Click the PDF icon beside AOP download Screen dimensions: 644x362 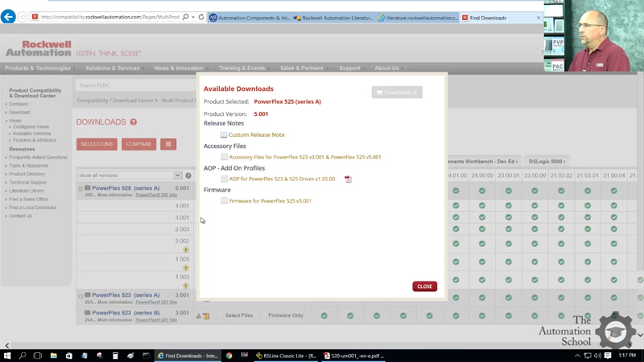point(348,179)
